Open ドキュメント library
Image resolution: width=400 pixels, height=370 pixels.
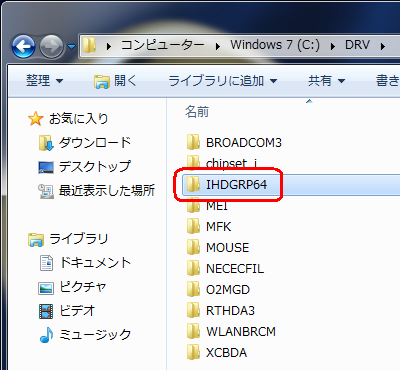click(95, 263)
